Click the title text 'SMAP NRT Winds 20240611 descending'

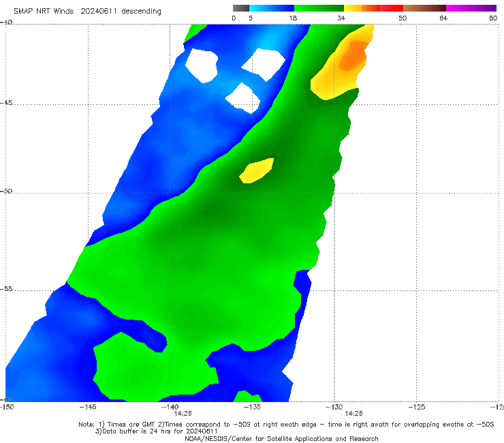pos(87,12)
